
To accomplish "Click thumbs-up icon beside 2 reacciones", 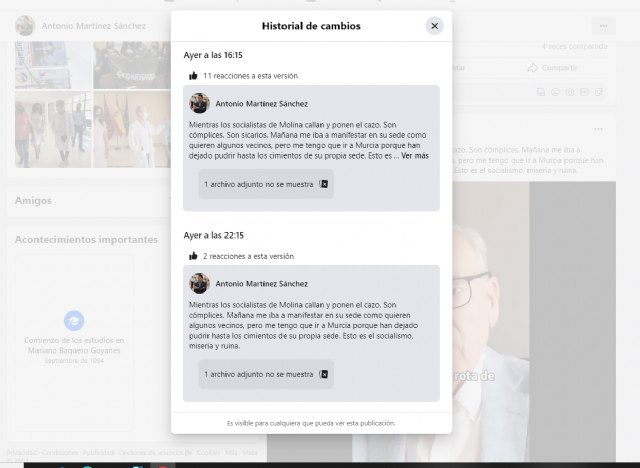I will 193,256.
